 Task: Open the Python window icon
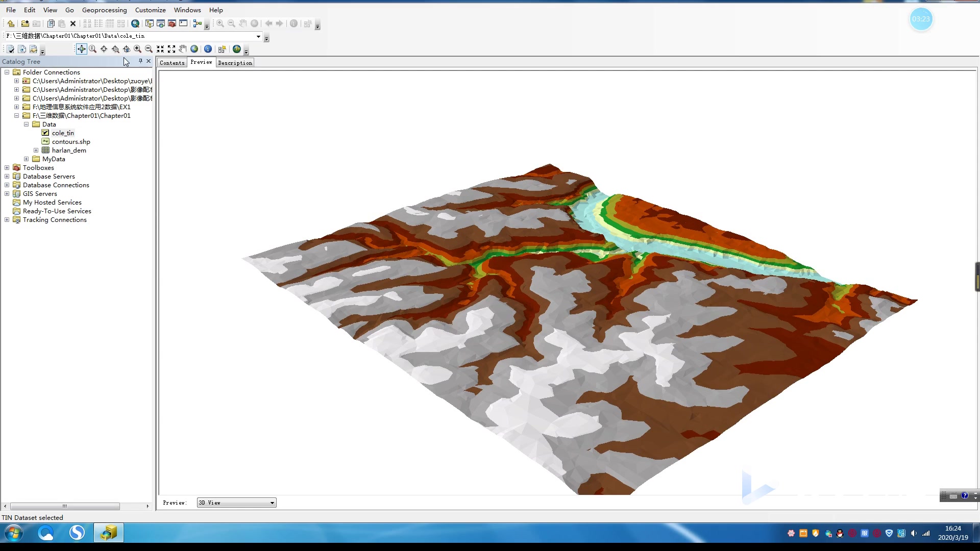pos(183,23)
